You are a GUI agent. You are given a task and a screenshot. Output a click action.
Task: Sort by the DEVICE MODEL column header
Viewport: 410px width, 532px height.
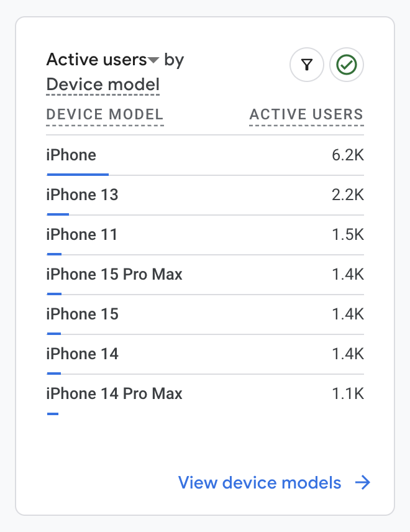[x=104, y=114]
